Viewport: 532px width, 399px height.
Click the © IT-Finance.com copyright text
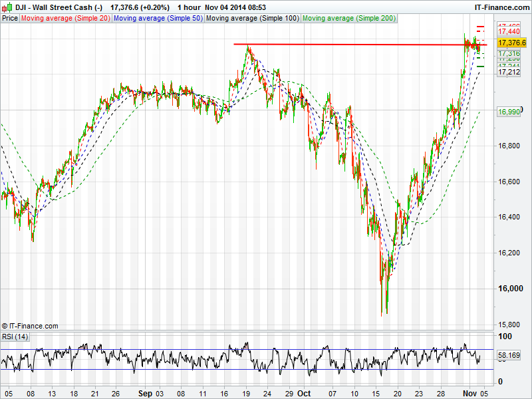click(x=30, y=326)
